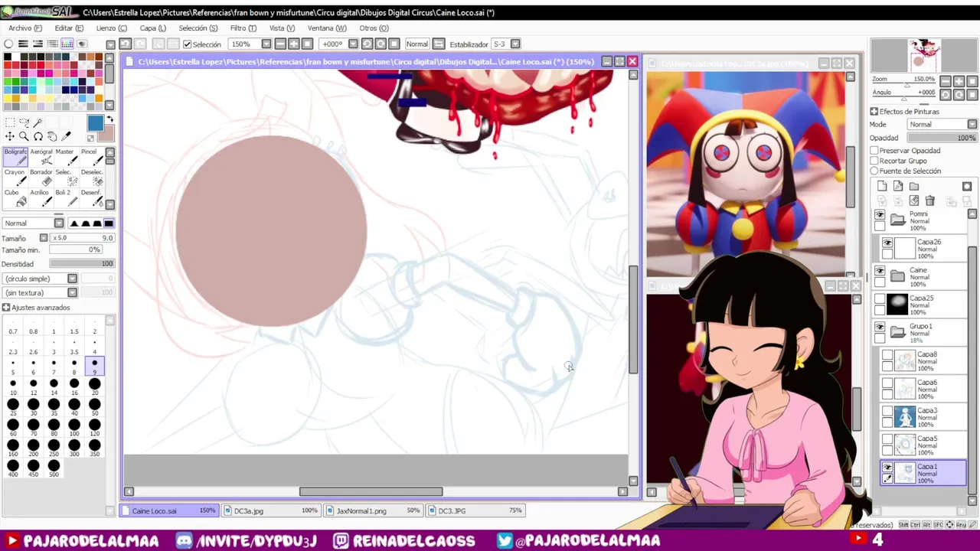Open the layer Mode Normal dropdown

(972, 124)
